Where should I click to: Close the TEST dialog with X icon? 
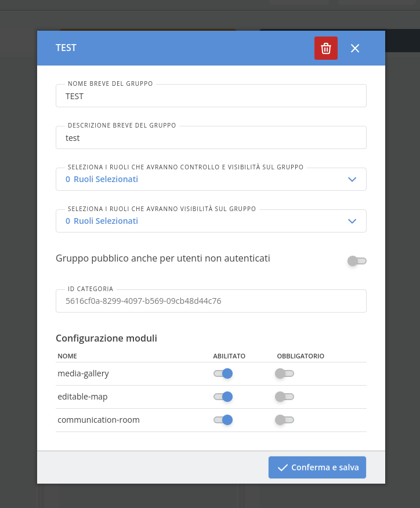(355, 48)
